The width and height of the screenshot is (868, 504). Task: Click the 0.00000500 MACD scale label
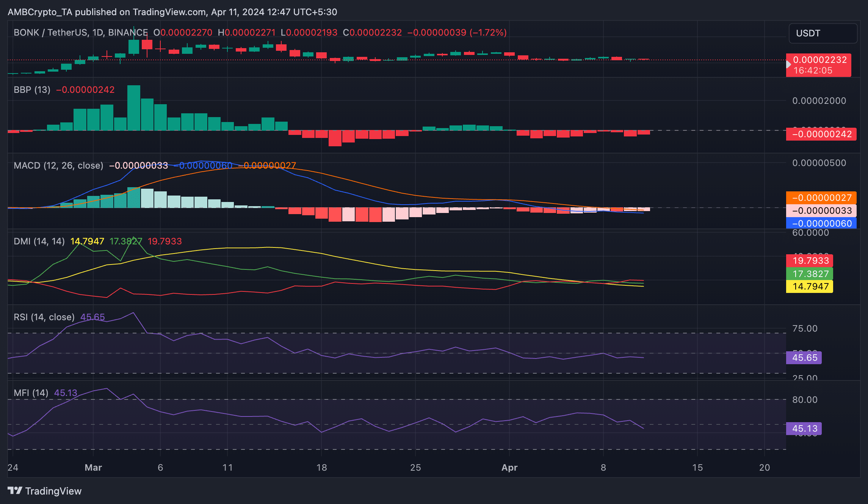point(819,163)
